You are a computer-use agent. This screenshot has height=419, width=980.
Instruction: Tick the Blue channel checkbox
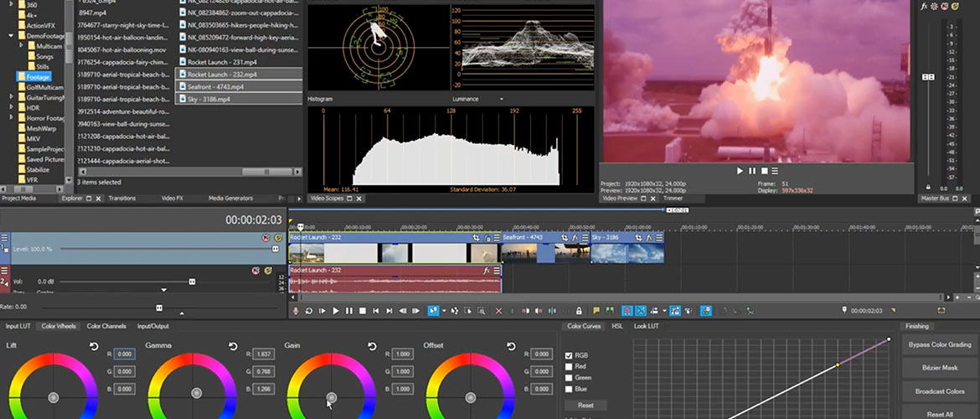pos(570,389)
